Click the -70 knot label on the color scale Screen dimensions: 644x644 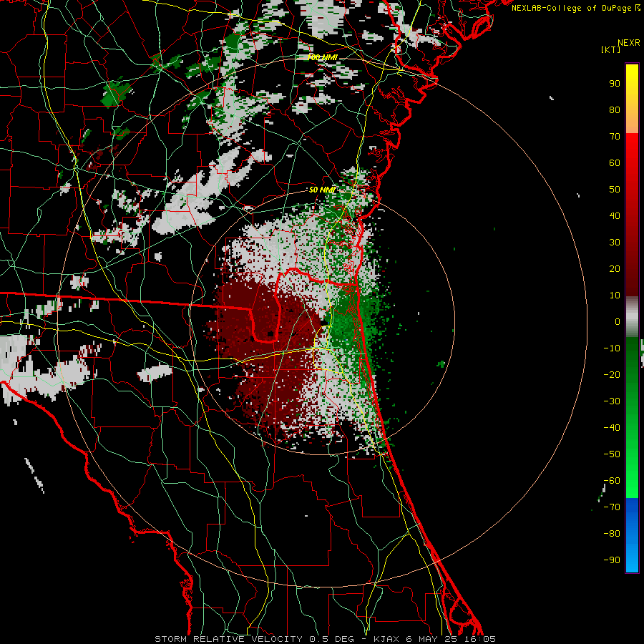pos(612,507)
